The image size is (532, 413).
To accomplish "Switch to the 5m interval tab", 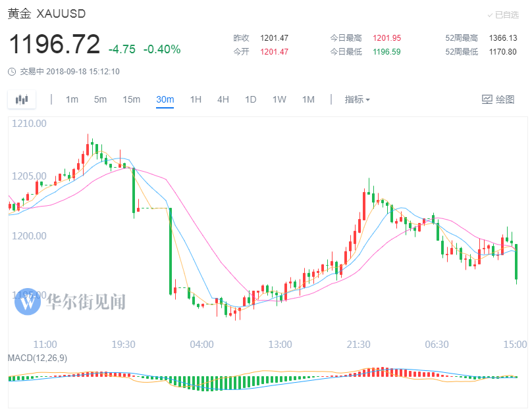I will (x=100, y=99).
